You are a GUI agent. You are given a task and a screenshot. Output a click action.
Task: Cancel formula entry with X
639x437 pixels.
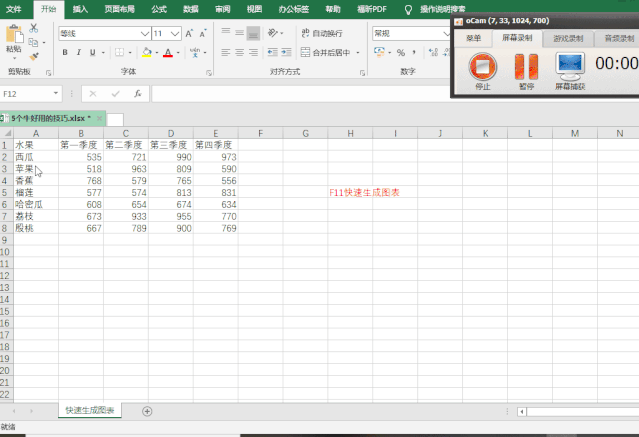pyautogui.click(x=93, y=94)
